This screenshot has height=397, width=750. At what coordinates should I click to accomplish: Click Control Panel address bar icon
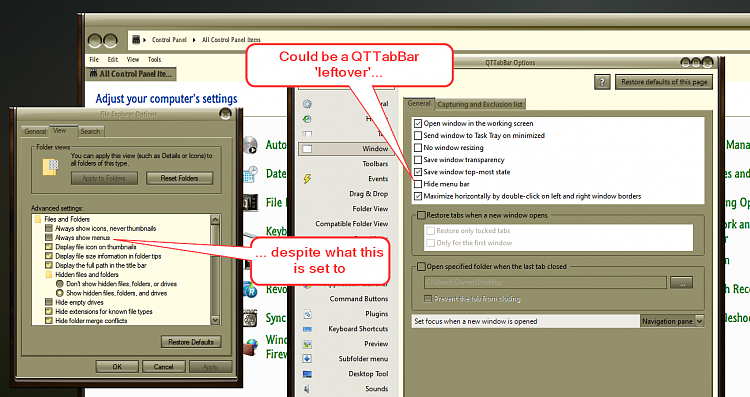click(x=136, y=39)
